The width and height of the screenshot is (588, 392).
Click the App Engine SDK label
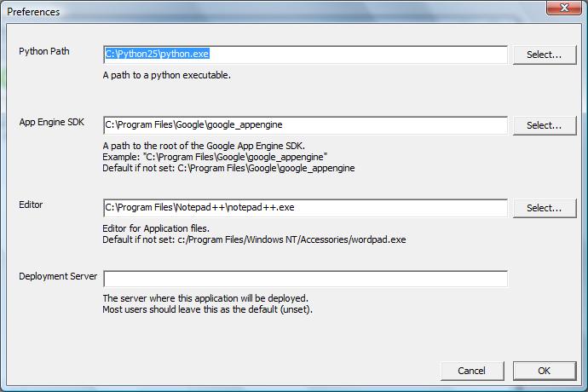(51, 123)
